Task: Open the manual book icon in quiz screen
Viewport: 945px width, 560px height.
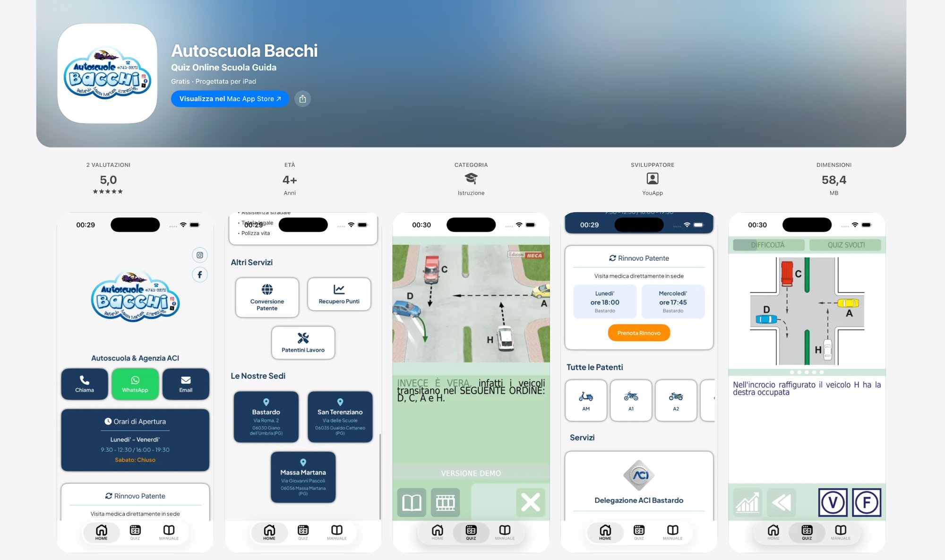Action: pyautogui.click(x=412, y=502)
